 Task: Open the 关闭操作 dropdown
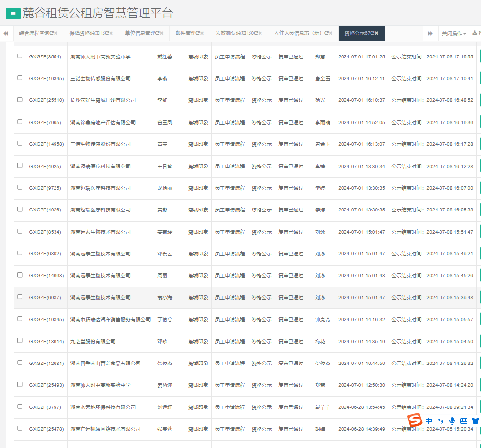[x=454, y=34]
